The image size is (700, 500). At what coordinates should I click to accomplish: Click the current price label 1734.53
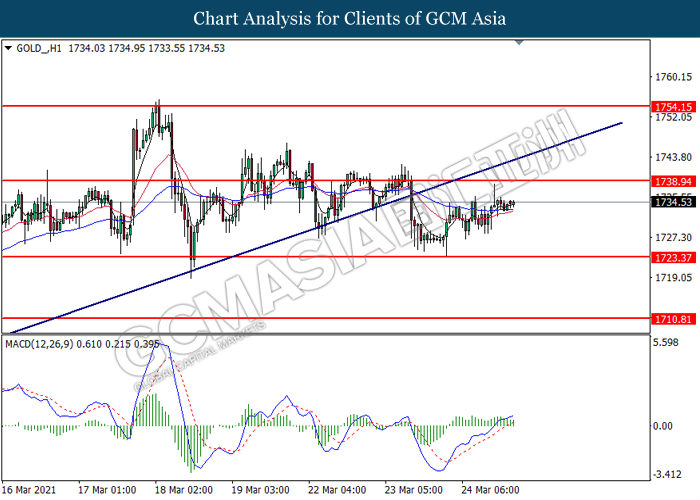(x=673, y=202)
